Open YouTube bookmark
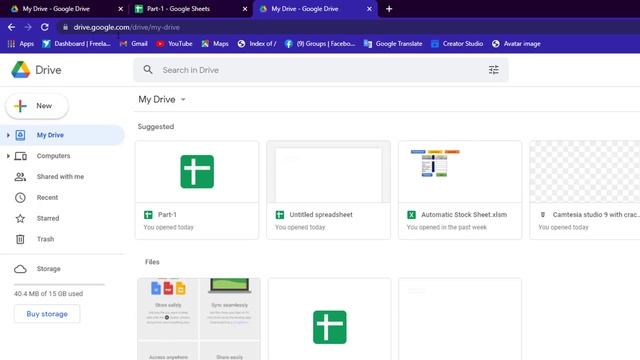The height and width of the screenshot is (360, 640). (x=174, y=44)
